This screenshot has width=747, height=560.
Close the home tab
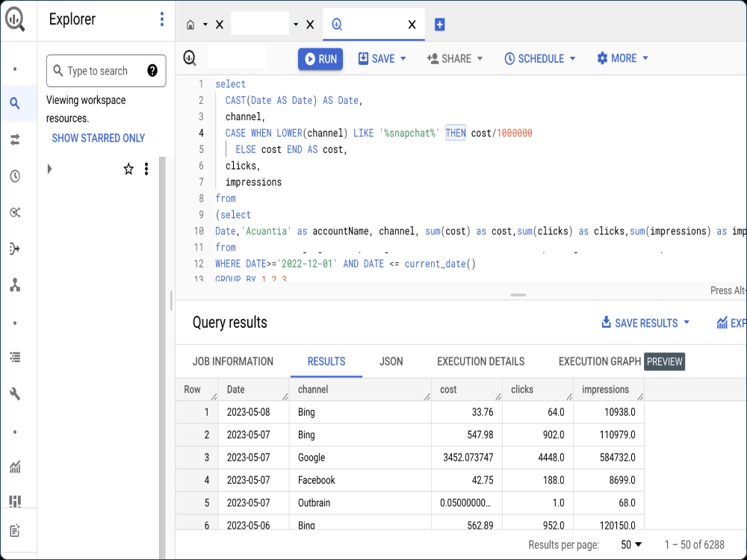220,25
